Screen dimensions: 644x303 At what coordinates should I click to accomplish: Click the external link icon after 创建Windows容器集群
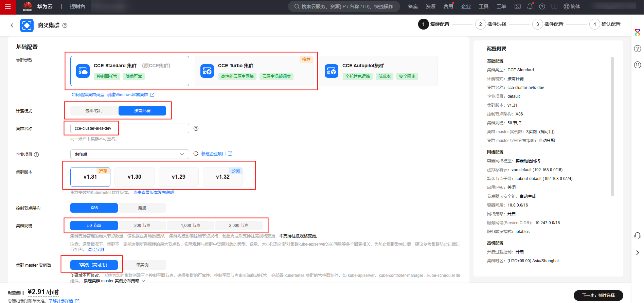(152, 95)
